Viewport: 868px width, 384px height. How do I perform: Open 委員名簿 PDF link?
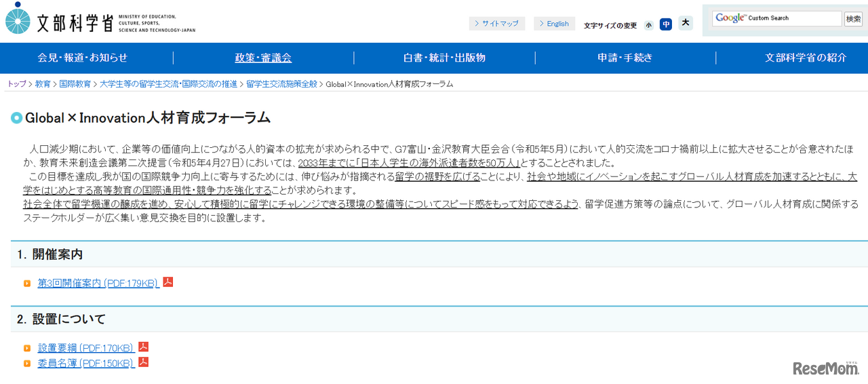coord(86,364)
